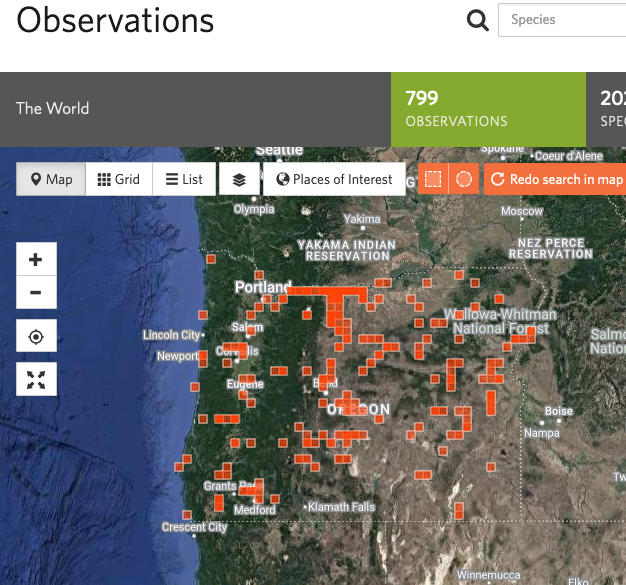
Task: Click the Klamath Falls map label
Action: (x=342, y=507)
